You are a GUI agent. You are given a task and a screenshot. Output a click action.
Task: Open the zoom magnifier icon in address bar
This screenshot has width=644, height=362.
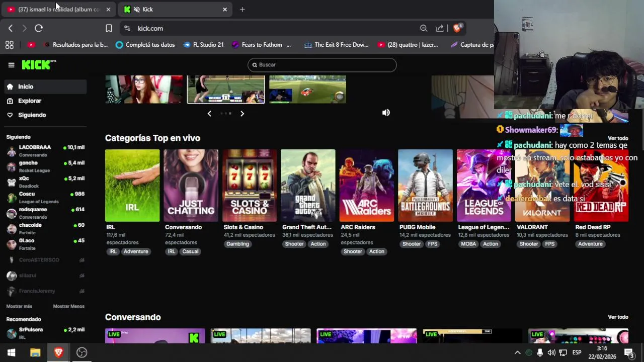pyautogui.click(x=424, y=28)
